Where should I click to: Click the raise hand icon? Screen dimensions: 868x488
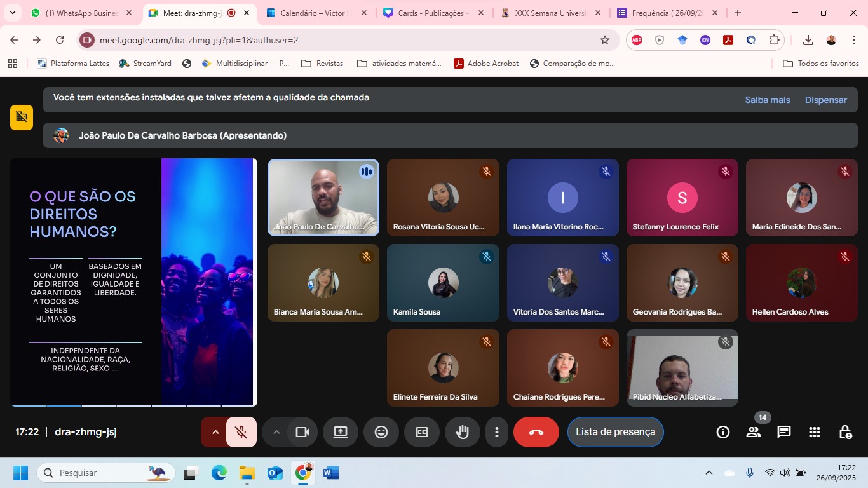pyautogui.click(x=462, y=432)
